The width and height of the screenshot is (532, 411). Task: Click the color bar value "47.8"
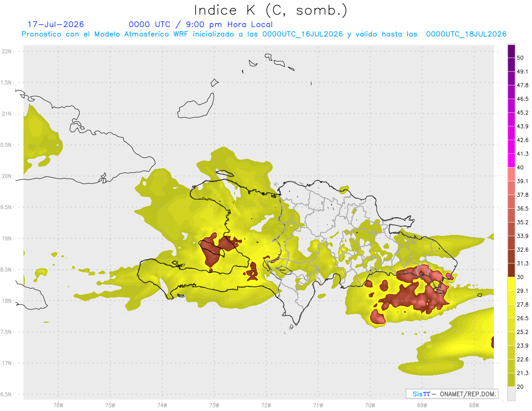522,85
